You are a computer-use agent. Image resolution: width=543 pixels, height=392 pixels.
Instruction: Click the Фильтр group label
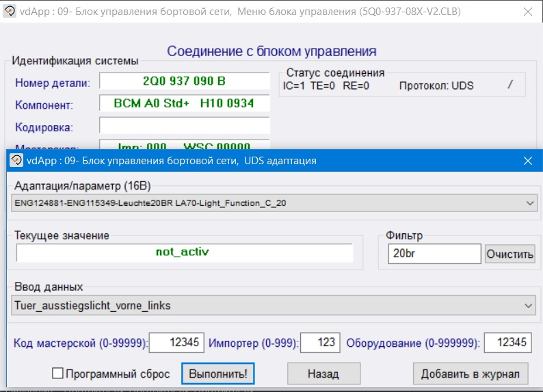(x=404, y=235)
